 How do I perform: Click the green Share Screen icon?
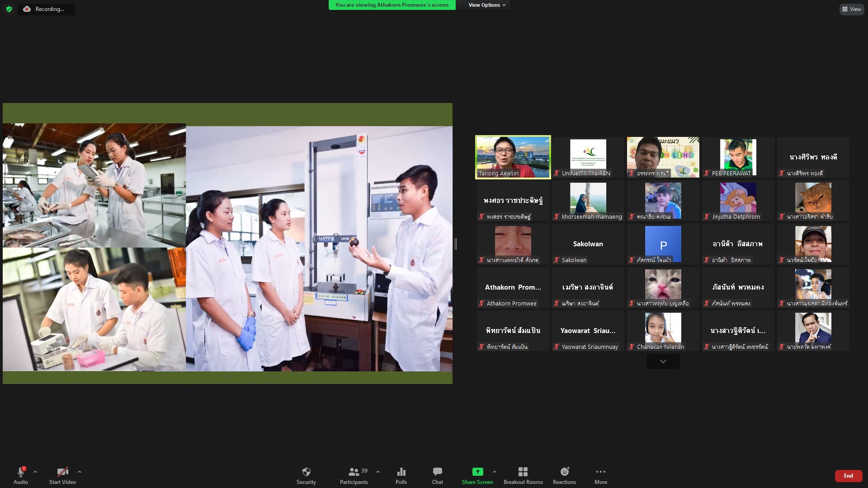pos(477,472)
